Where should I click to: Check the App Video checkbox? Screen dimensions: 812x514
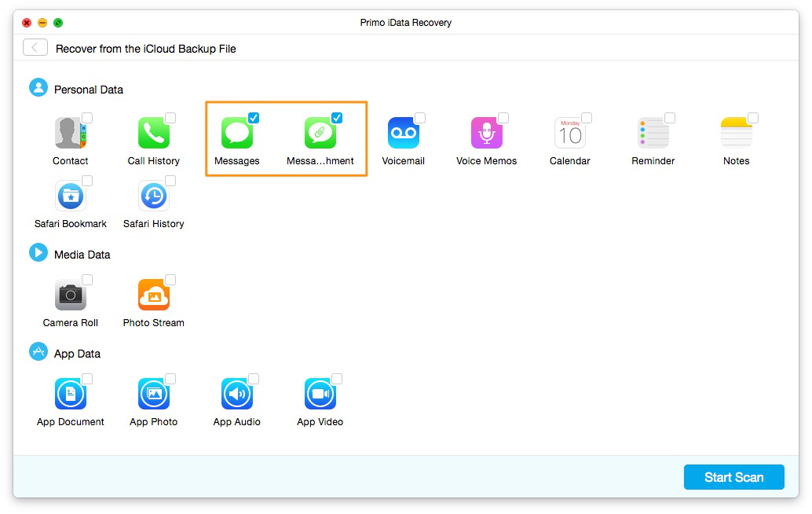coord(337,379)
